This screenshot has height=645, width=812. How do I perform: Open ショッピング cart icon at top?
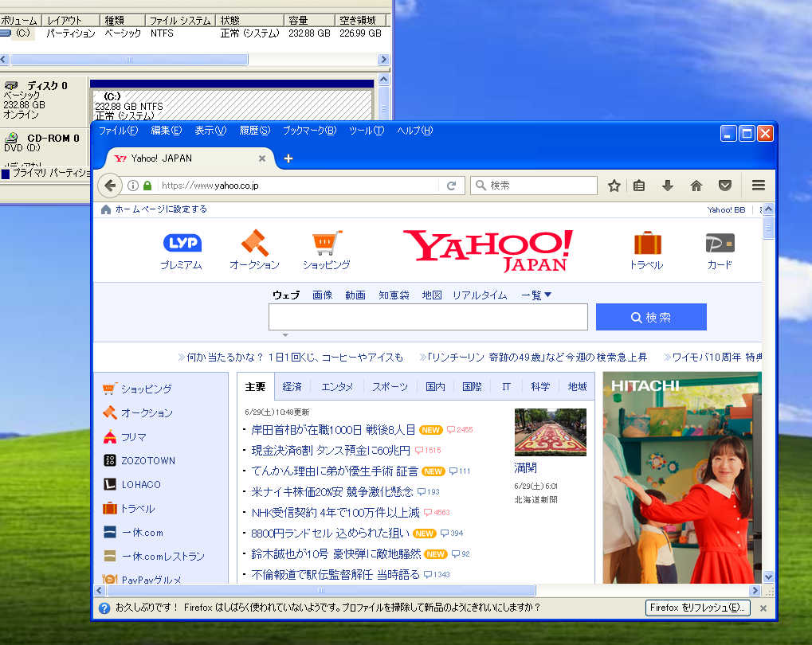click(x=327, y=242)
